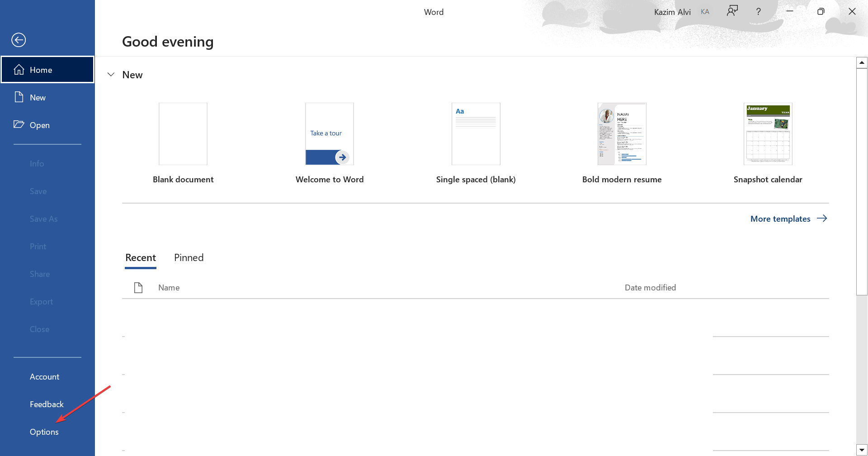This screenshot has height=456, width=868.
Task: Collapse the New section chevron
Action: point(111,75)
